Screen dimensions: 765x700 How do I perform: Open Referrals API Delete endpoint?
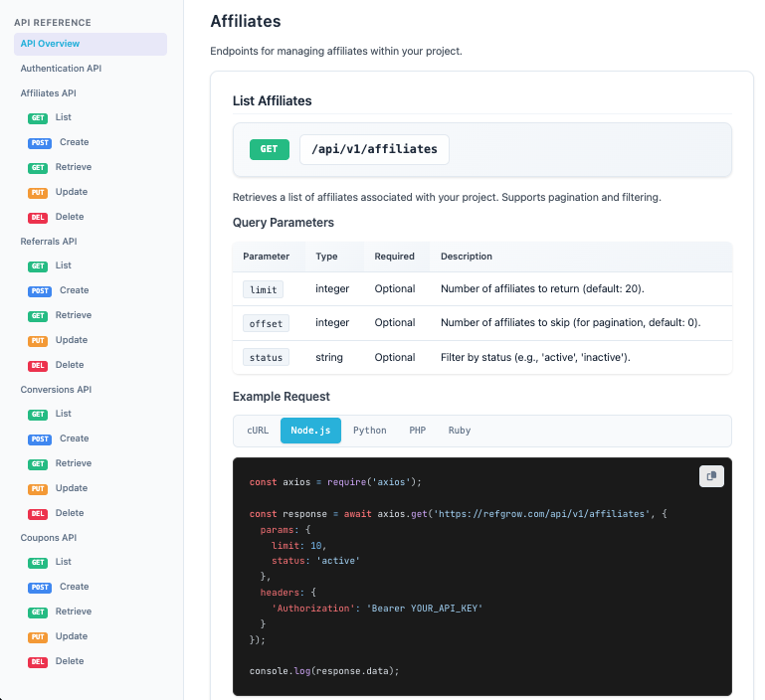pyautogui.click(x=56, y=365)
